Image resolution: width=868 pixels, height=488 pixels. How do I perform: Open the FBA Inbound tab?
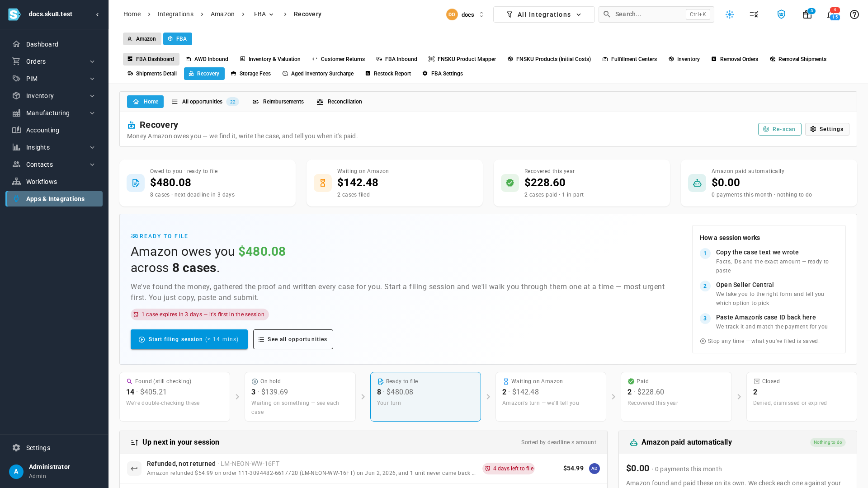click(x=396, y=59)
